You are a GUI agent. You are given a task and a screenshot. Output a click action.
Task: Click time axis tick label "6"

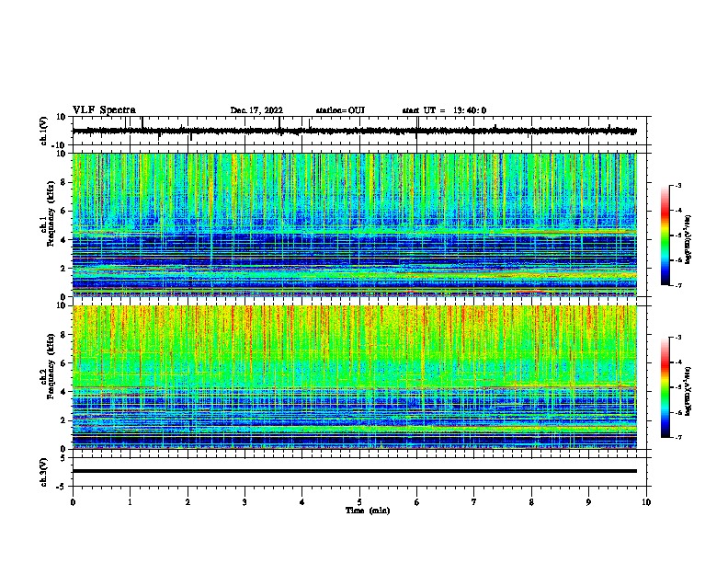pos(417,502)
